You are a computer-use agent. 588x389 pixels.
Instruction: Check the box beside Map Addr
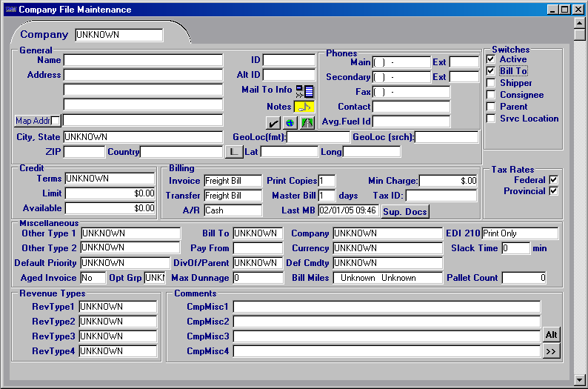coord(56,120)
